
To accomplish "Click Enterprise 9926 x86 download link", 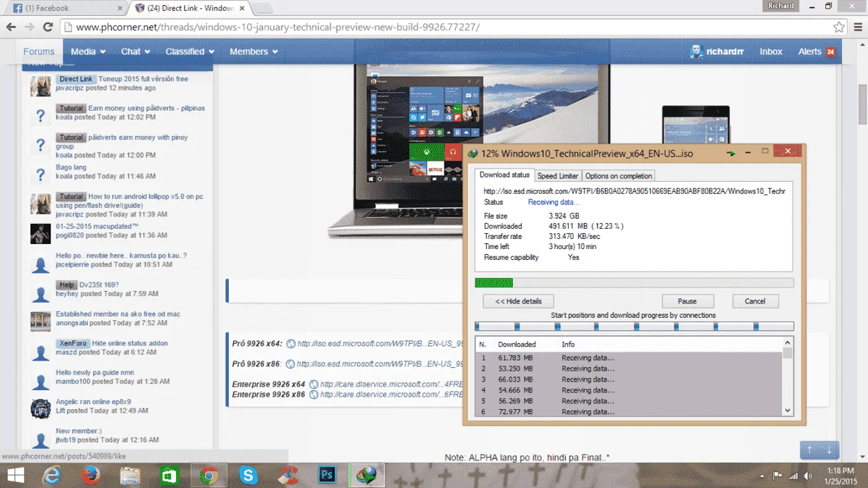I will (391, 395).
